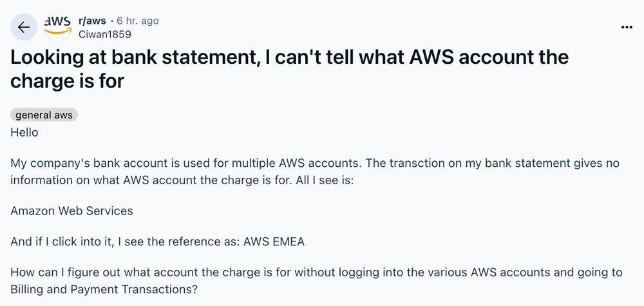Filter posts by the 'general aws' flair
This screenshot has width=644, height=306.
click(44, 115)
